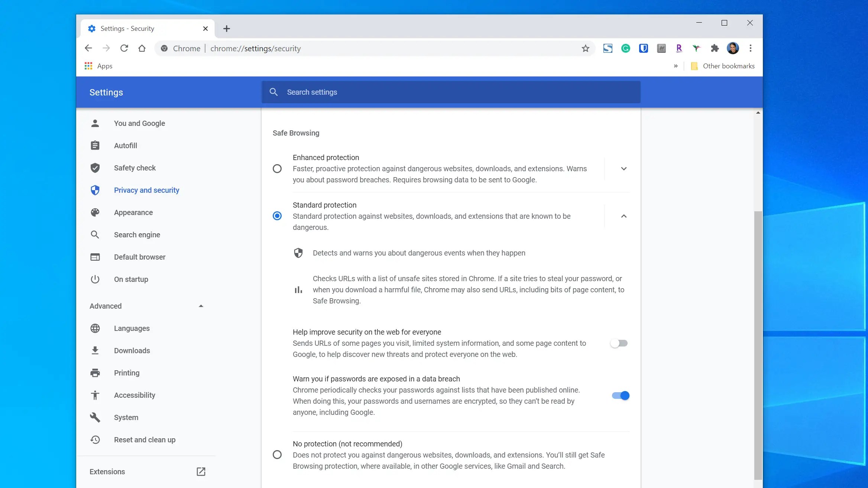Open Safety check in sidebar
868x488 pixels.
click(x=135, y=168)
